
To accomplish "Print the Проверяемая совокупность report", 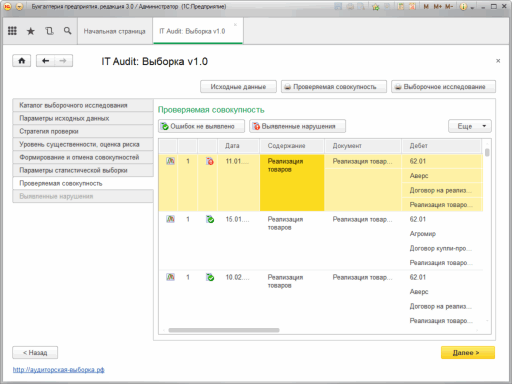I will tap(334, 87).
